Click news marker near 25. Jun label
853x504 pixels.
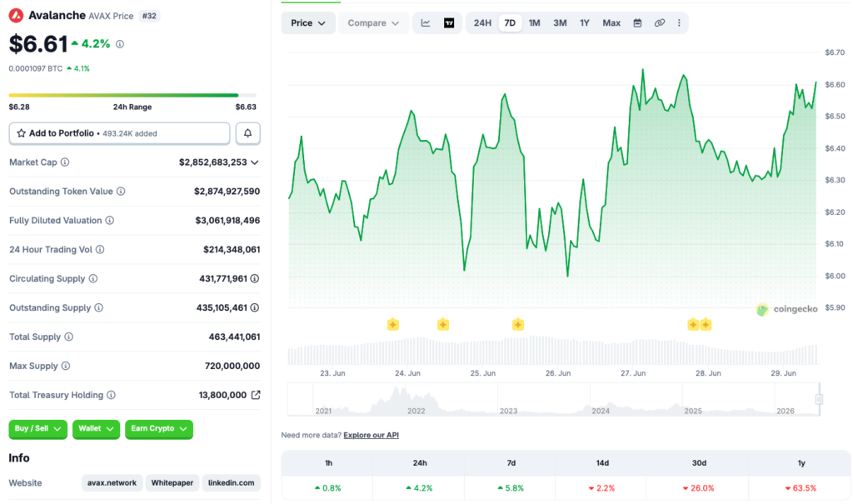click(518, 325)
